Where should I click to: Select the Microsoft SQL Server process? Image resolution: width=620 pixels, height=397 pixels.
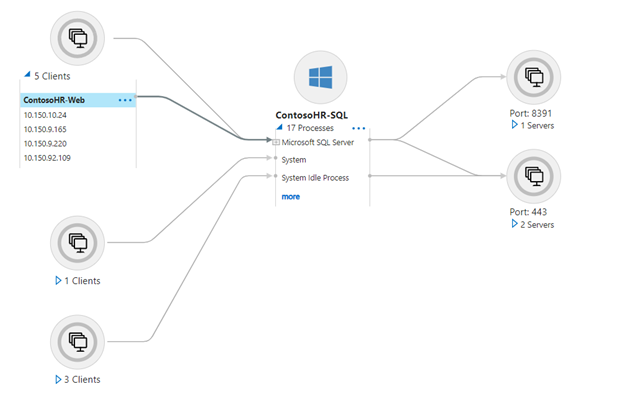coord(318,142)
